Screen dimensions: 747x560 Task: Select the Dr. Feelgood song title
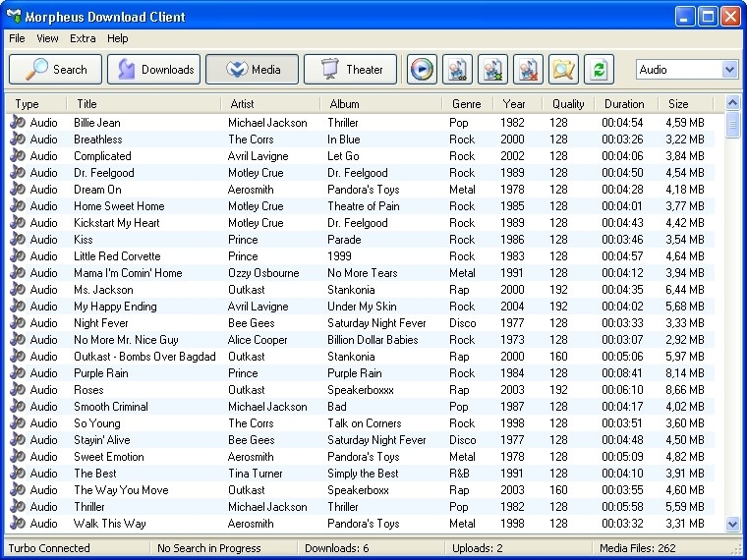point(104,172)
